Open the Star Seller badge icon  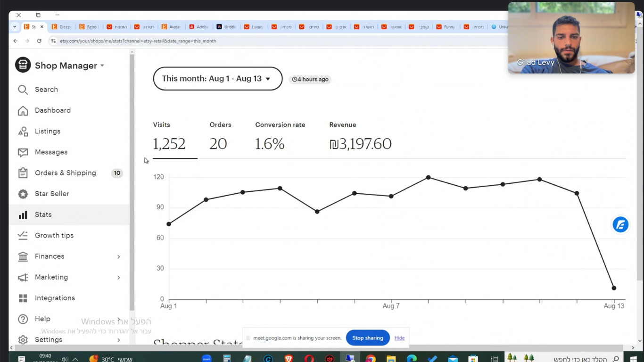(x=23, y=194)
